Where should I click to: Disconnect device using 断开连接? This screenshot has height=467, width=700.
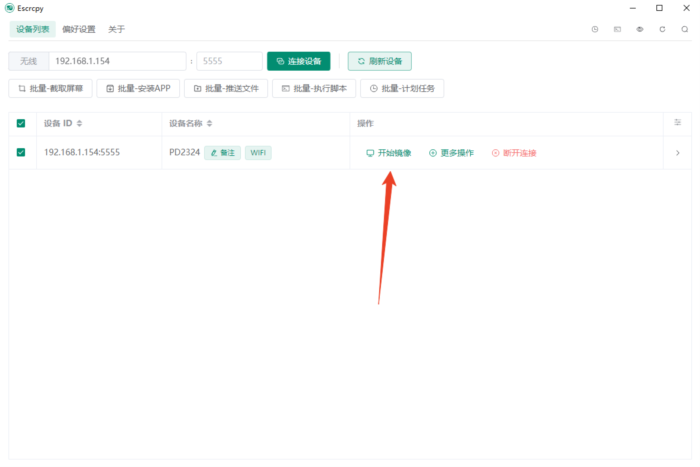click(514, 153)
